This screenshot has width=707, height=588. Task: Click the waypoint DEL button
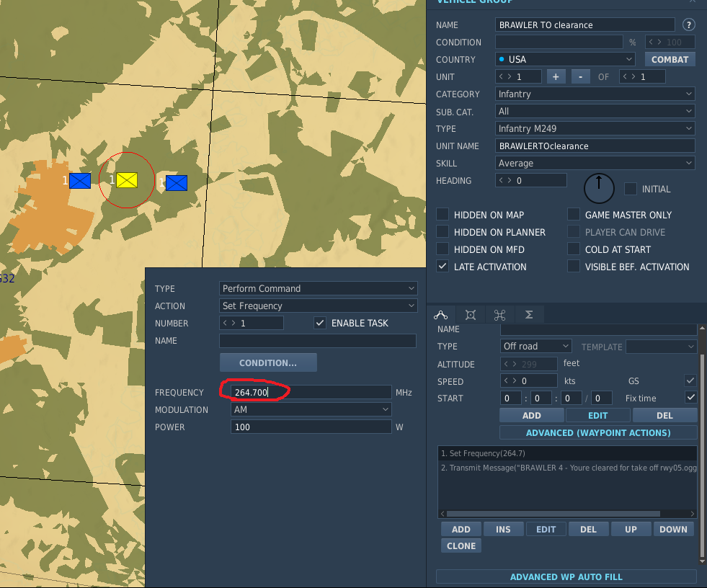click(664, 415)
